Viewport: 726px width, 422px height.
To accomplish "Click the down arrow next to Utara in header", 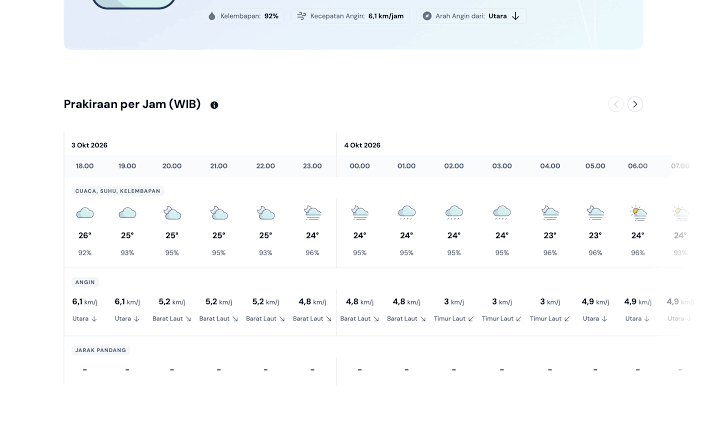I will coord(515,16).
